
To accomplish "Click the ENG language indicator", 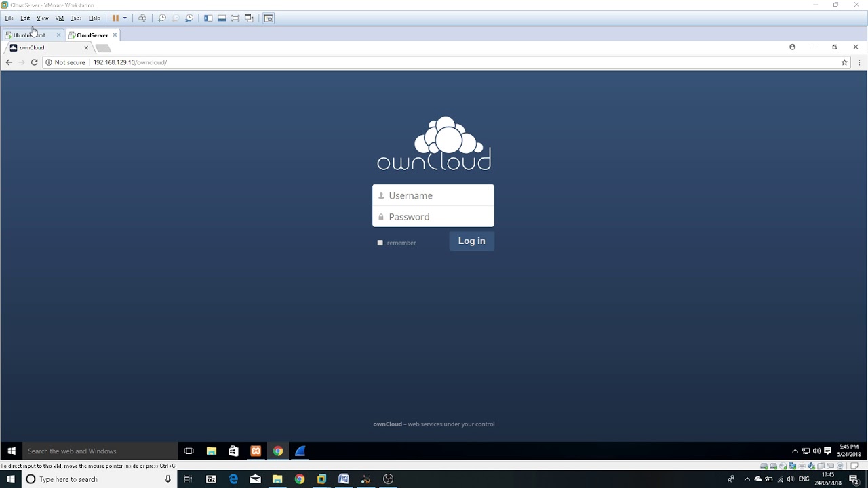I will coord(804,479).
